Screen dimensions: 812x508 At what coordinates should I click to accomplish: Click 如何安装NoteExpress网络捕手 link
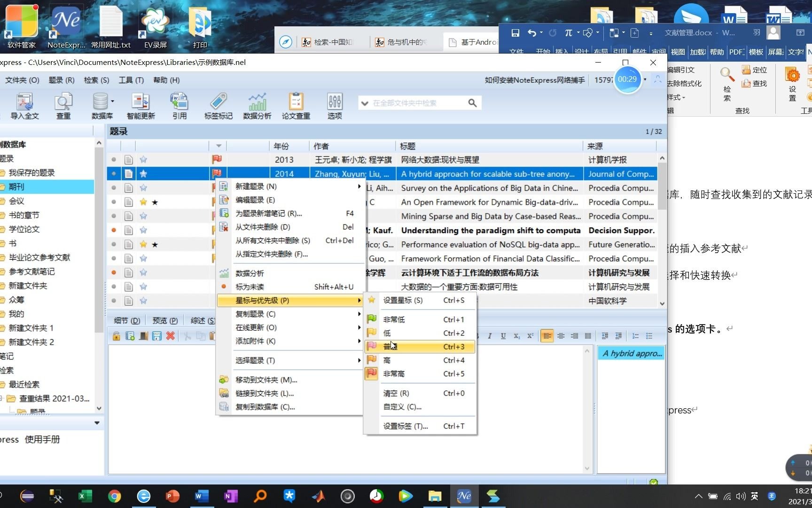pyautogui.click(x=535, y=80)
